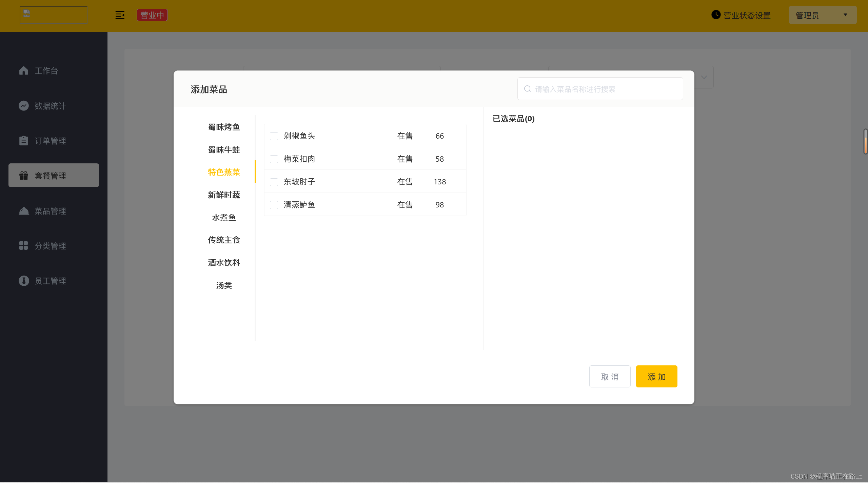Open 员工管理 via the person icon
This screenshot has height=483, width=868.
[23, 281]
